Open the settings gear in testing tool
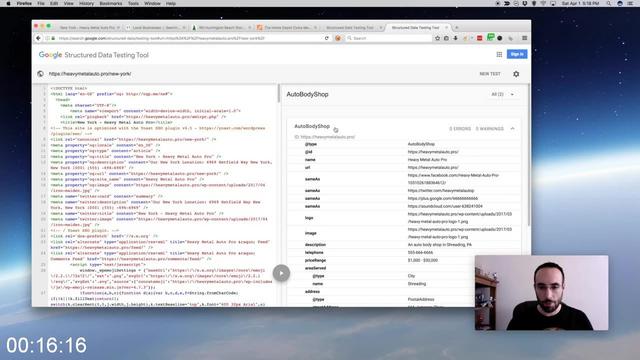The height and width of the screenshot is (360, 640). (x=516, y=74)
